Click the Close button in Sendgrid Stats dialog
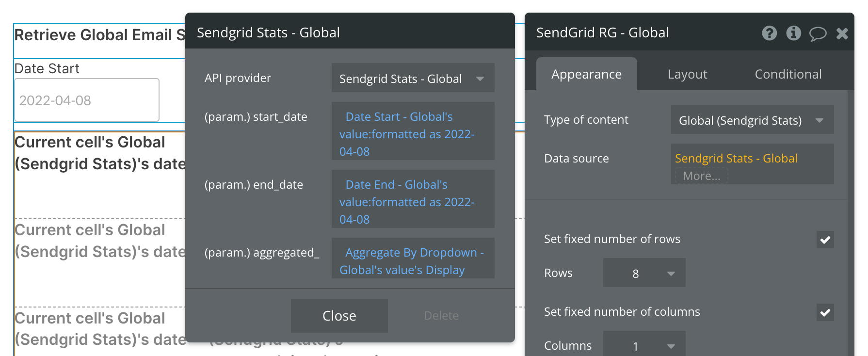 pyautogui.click(x=339, y=316)
